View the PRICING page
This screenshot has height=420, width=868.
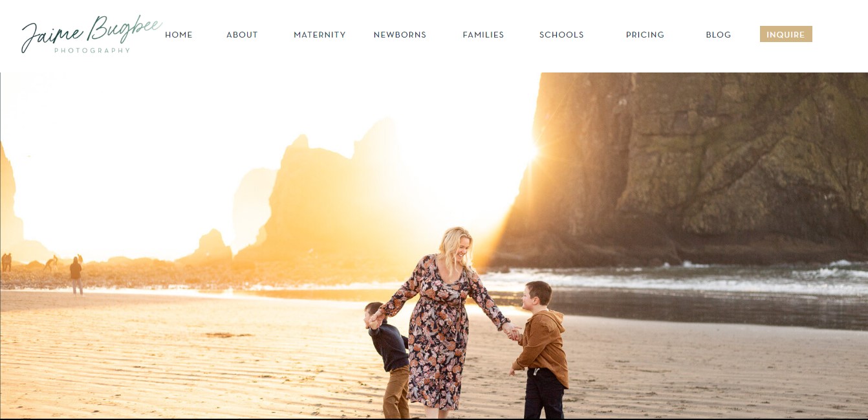(645, 35)
